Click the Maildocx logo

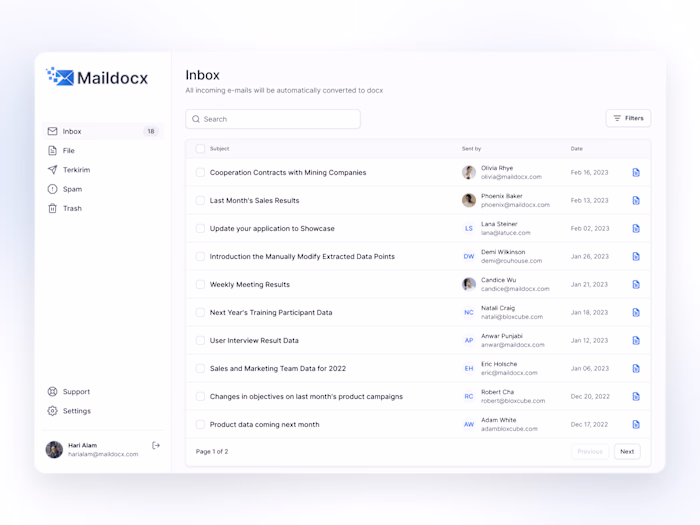click(97, 77)
